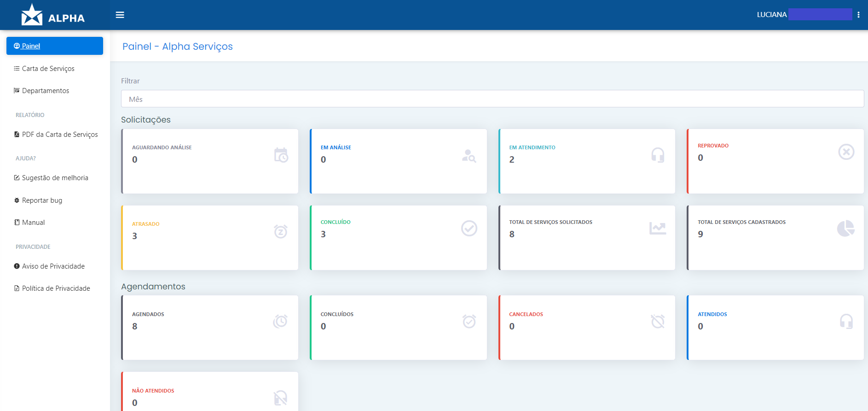Screen dimensions: 868x411
Task: Click the REPROVADO label
Action: (713, 146)
